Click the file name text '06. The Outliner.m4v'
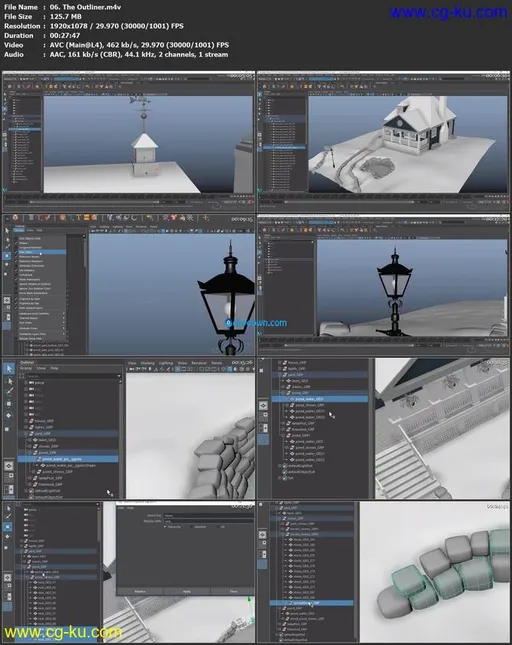The height and width of the screenshot is (645, 512). click(86, 7)
